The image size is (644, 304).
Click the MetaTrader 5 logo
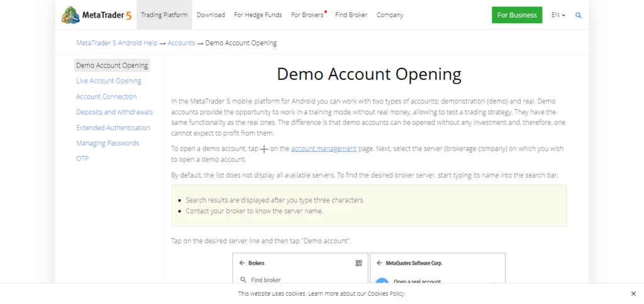coord(96,15)
